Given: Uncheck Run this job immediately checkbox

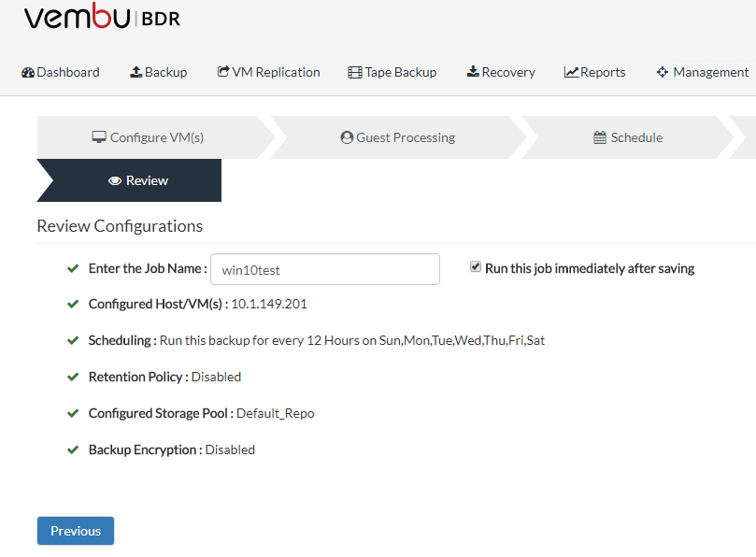Looking at the screenshot, I should [476, 267].
